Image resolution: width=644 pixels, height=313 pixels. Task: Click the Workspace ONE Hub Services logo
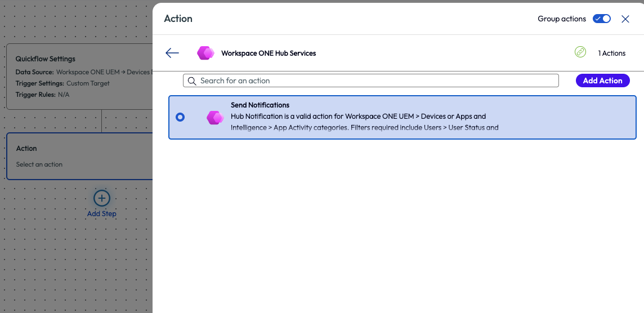pos(205,53)
